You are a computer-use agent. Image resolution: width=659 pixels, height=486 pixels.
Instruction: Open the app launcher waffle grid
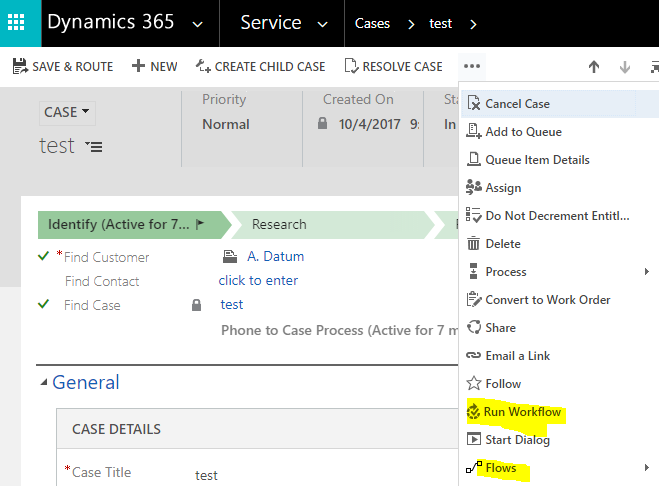pyautogui.click(x=16, y=23)
